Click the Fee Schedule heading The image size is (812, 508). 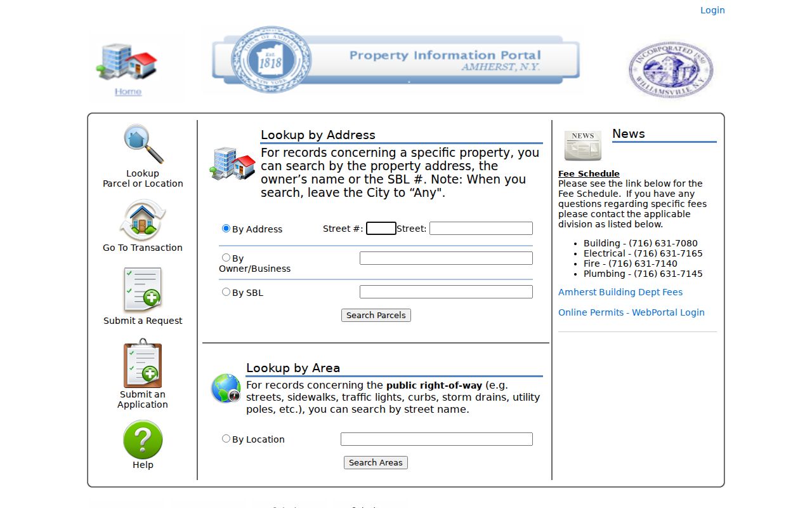[x=589, y=173]
